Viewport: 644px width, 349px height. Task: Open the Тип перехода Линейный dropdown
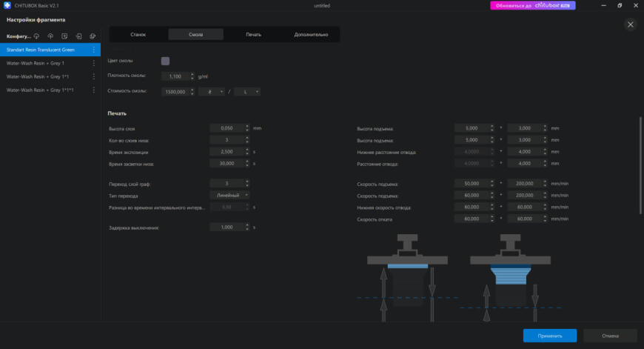coord(229,196)
